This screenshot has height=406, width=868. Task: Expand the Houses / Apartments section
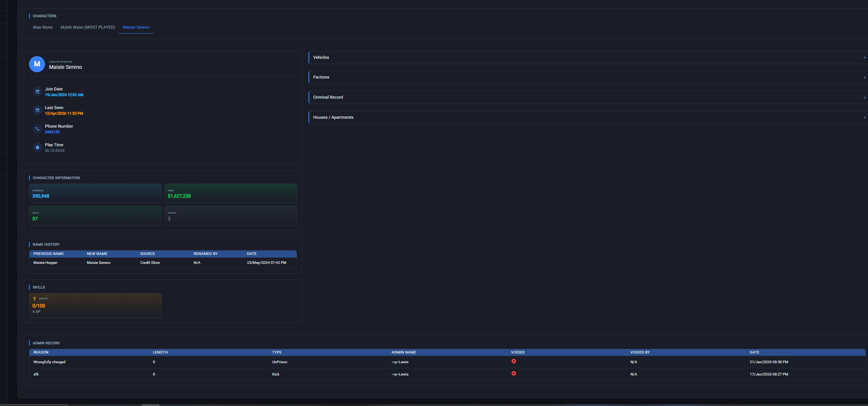click(x=588, y=117)
